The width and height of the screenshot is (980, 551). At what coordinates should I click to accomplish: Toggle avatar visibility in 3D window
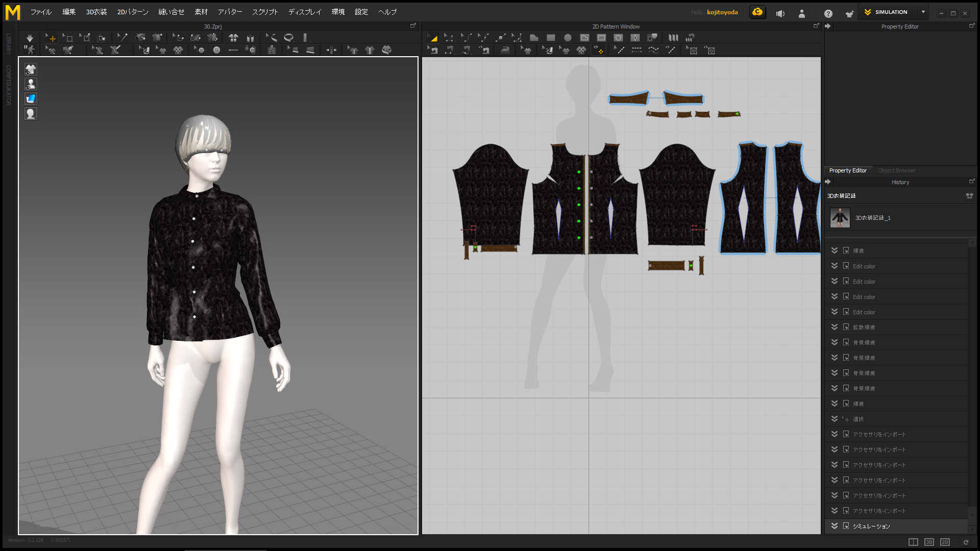tap(31, 84)
